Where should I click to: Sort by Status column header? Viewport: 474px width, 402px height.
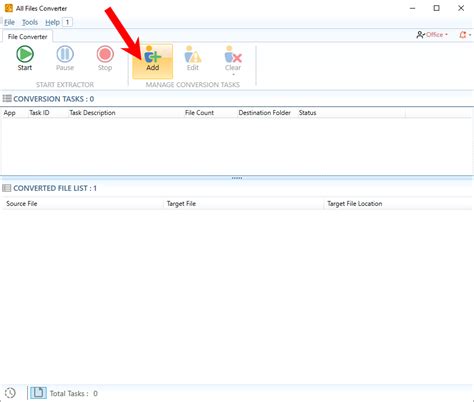click(307, 113)
